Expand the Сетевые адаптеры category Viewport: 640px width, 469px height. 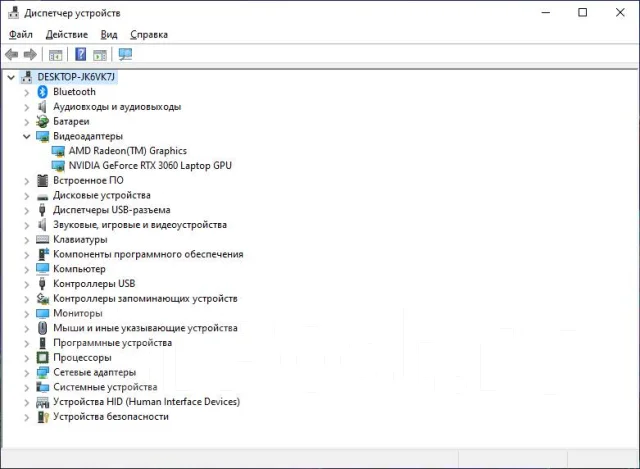[27, 373]
